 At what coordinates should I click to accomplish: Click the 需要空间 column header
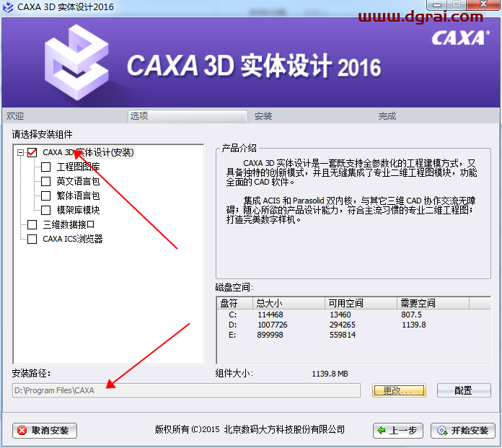433,303
